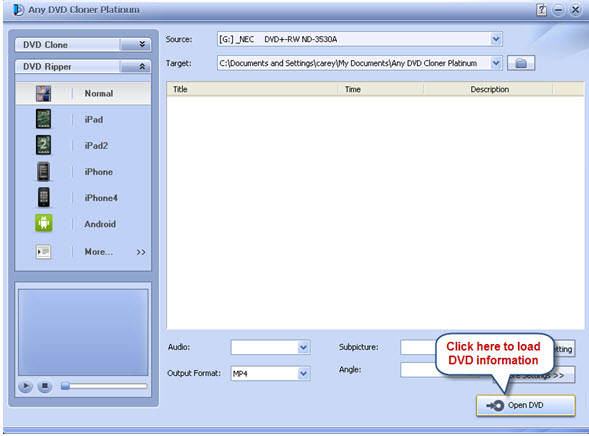Sort list by Description column header
The width and height of the screenshot is (589, 436).
[488, 89]
